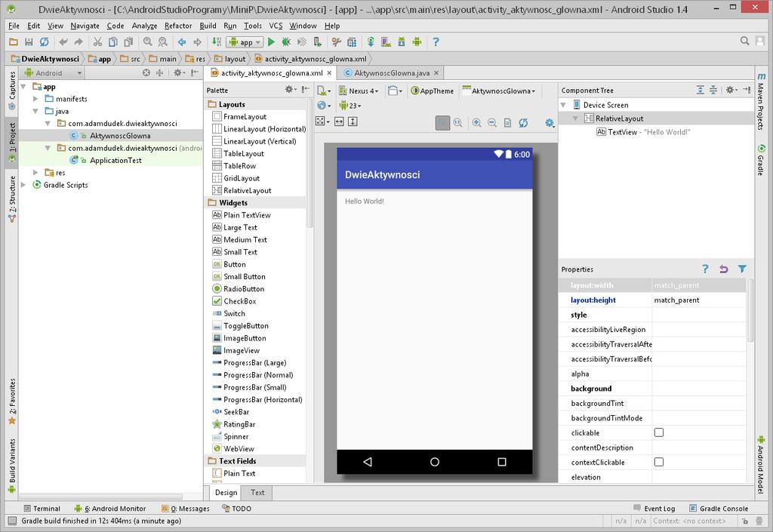Click the Save All toolbar icon
This screenshot has height=532, width=773.
pyautogui.click(x=29, y=42)
